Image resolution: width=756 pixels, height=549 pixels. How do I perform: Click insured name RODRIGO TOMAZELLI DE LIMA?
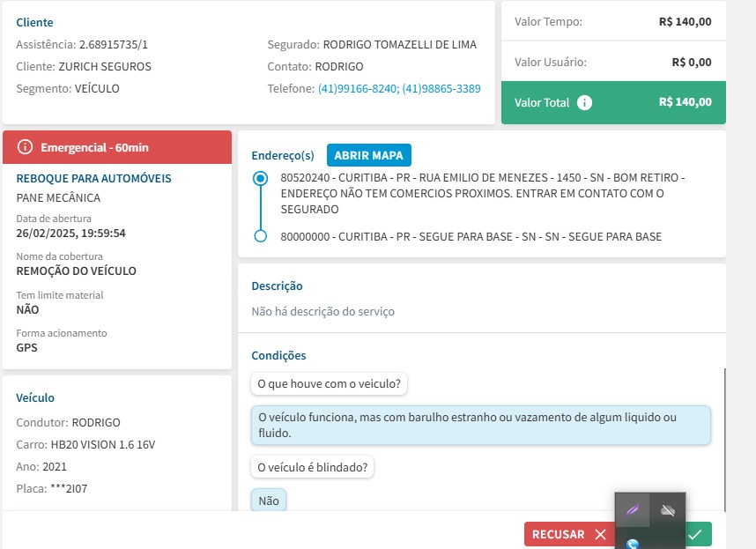[x=400, y=44]
